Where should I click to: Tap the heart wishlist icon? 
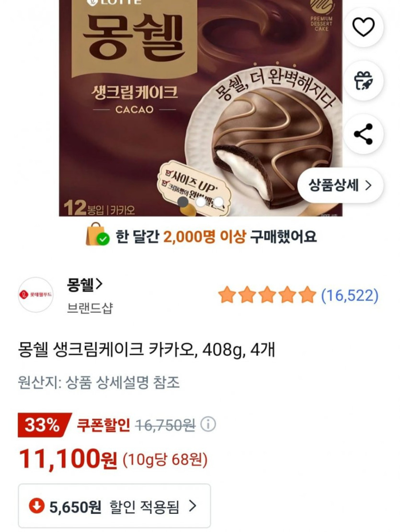click(x=363, y=27)
